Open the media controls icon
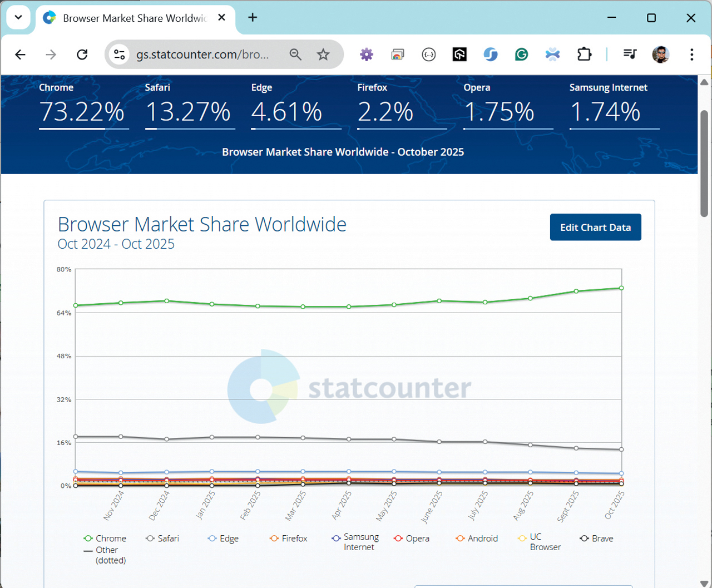 (630, 54)
